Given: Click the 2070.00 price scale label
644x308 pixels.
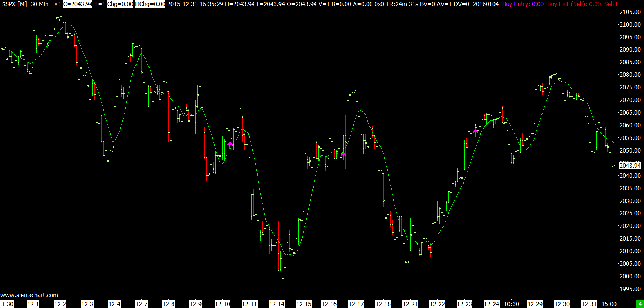Looking at the screenshot, I should [630, 100].
